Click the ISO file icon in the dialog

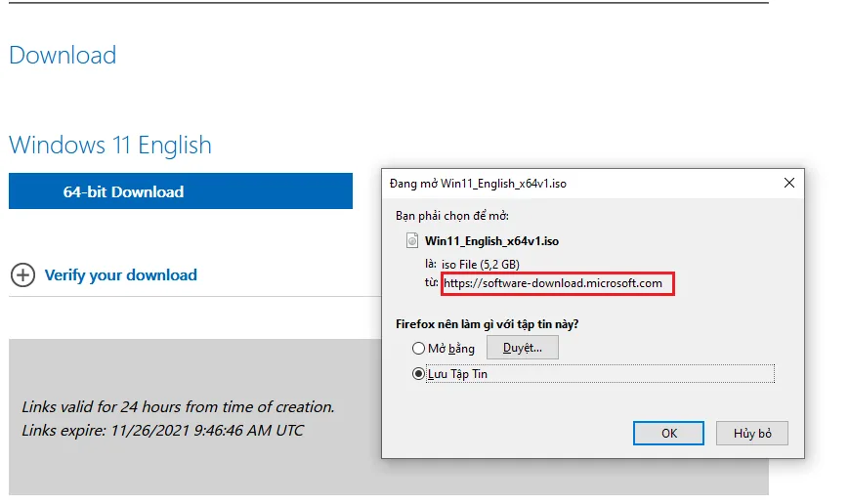click(412, 240)
